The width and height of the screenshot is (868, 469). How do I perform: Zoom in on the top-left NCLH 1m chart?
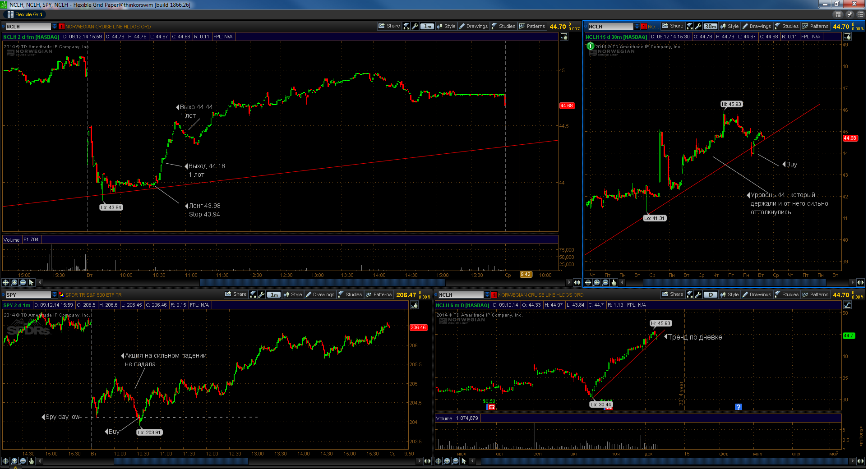click(x=14, y=282)
